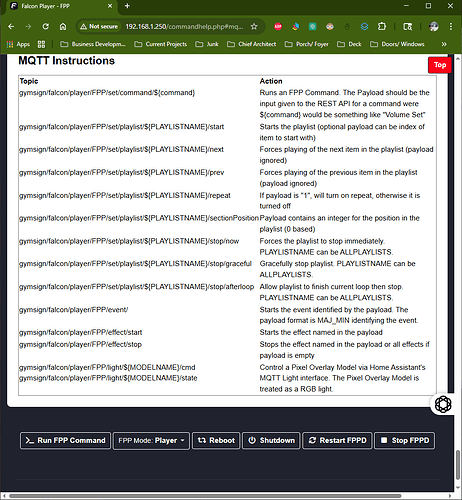Image resolution: width=462 pixels, height=500 pixels.
Task: Open the Doors/ Windows bookmark folder
Action: 397,44
